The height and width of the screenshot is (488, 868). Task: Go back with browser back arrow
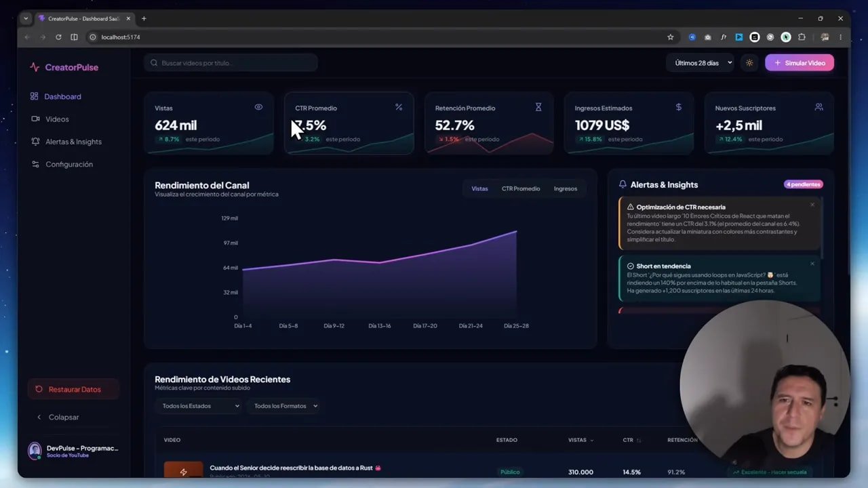[28, 37]
